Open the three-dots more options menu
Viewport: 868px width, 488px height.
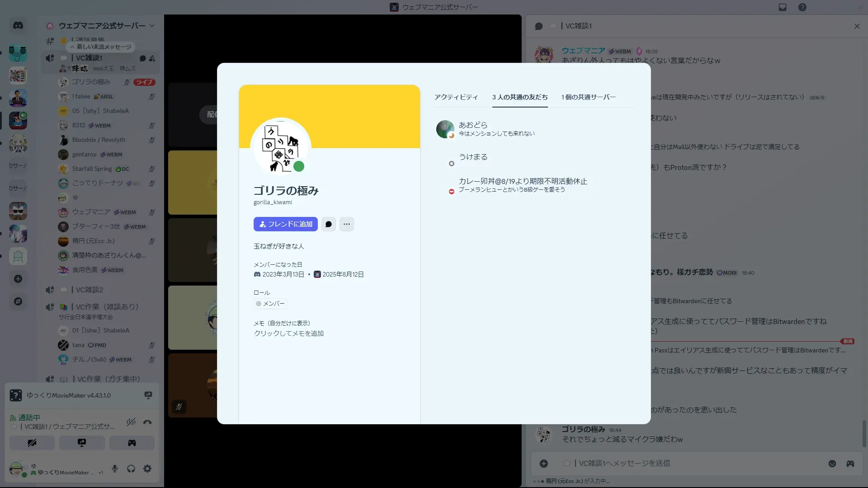click(347, 224)
